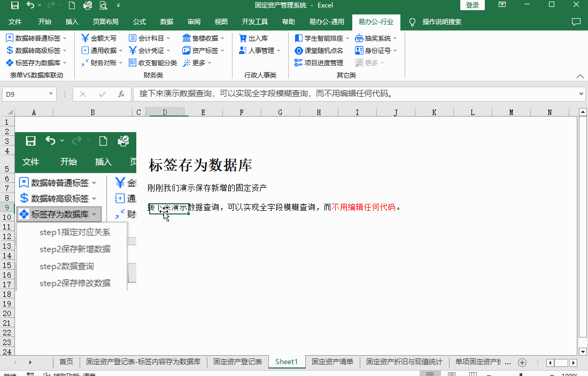Image resolution: width=588 pixels, height=376 pixels.
Task: Click the Ribbon Display Options button
Action: (x=502, y=5)
